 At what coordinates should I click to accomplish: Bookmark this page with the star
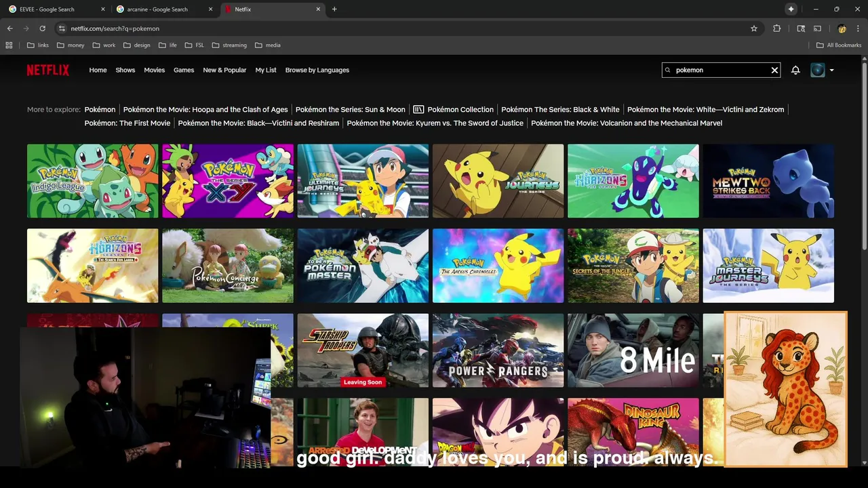(754, 28)
